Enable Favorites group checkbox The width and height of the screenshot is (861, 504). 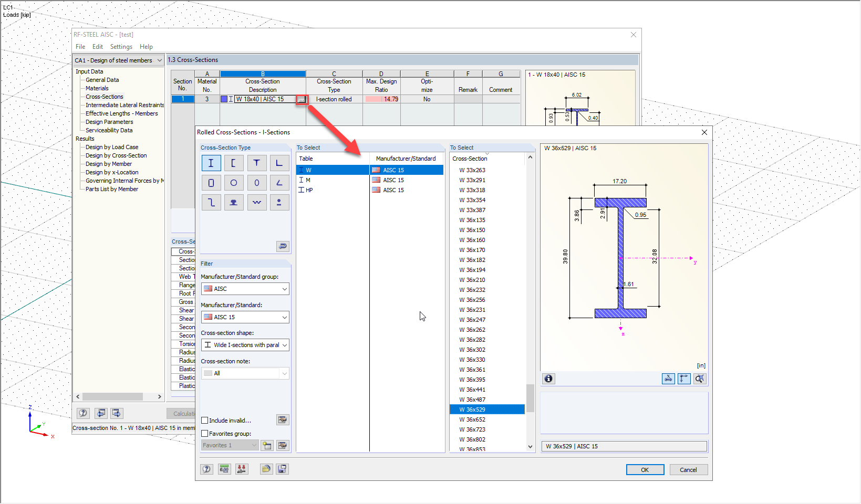click(205, 434)
